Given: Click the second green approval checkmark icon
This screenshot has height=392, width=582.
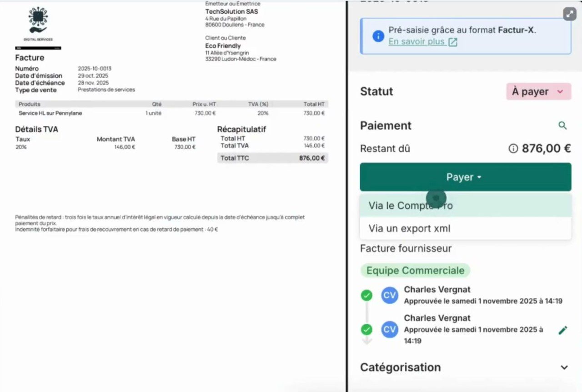Looking at the screenshot, I should (x=366, y=329).
